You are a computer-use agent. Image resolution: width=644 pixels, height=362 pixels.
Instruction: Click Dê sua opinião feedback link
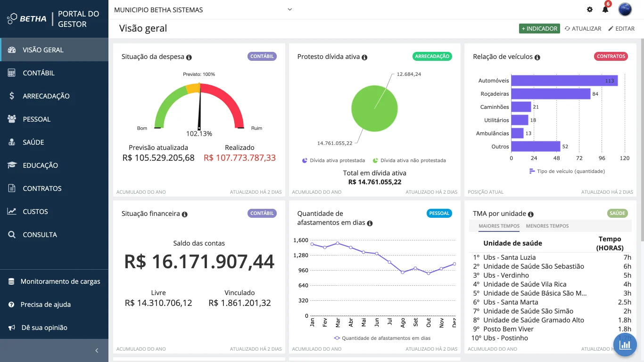click(54, 328)
